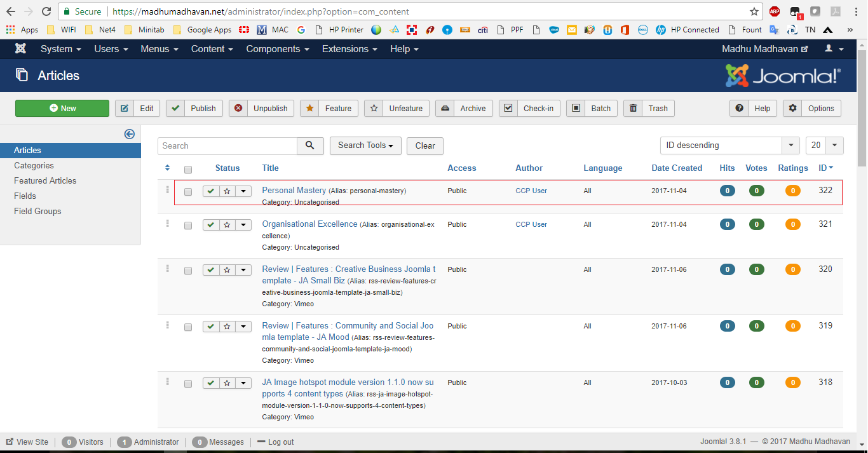Open the ID descending sort dropdown
Viewport: 868px width, 453px height.
click(x=729, y=145)
